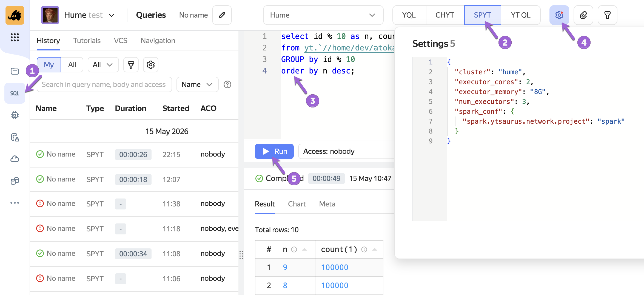This screenshot has height=295, width=644.
Task: Open the chip components sidebar icon
Action: point(15,115)
